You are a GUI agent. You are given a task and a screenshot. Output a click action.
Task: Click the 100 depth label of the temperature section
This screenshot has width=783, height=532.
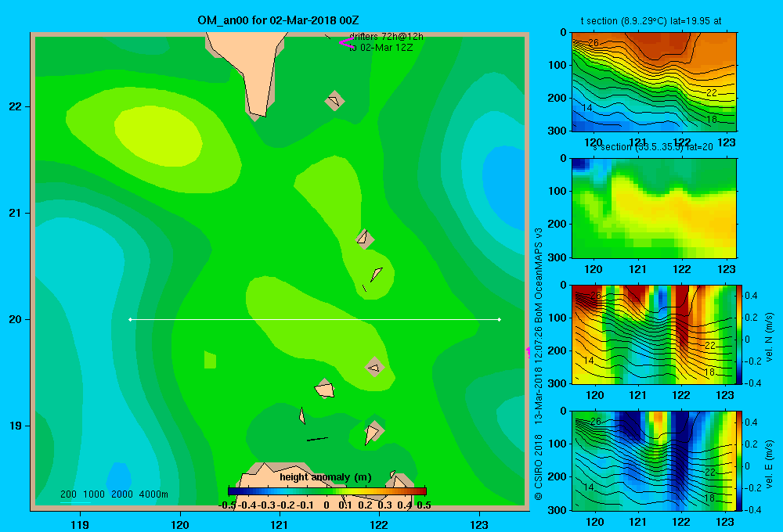557,65
